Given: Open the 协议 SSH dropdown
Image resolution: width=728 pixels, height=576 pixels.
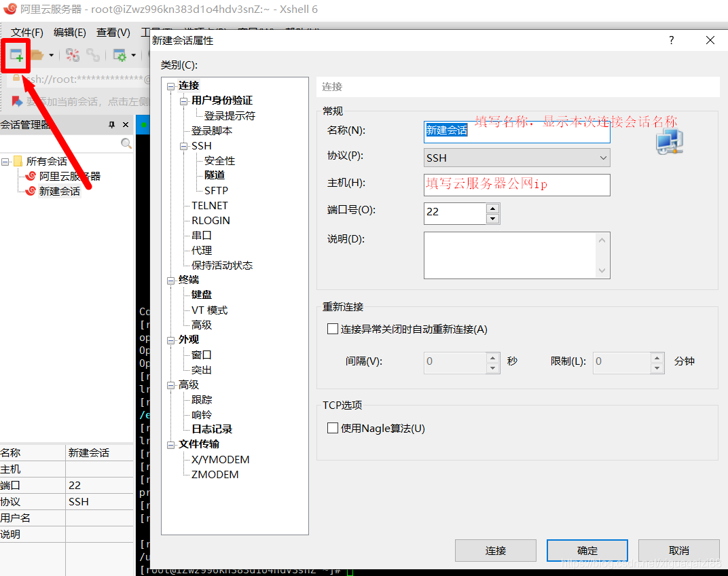Looking at the screenshot, I should [x=602, y=158].
